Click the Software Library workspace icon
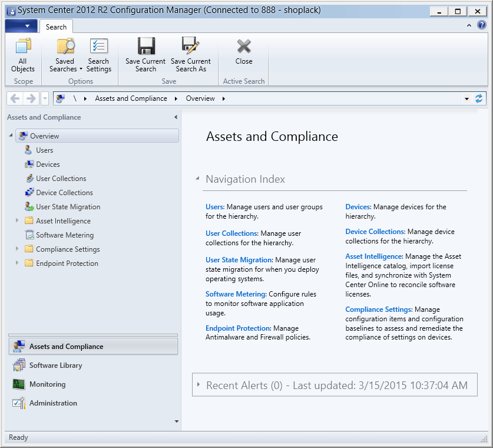The height and width of the screenshot is (448, 493). (19, 365)
